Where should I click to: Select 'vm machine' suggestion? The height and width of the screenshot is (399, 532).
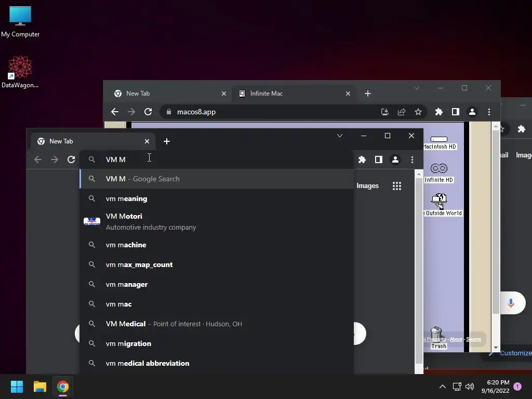tap(217, 245)
